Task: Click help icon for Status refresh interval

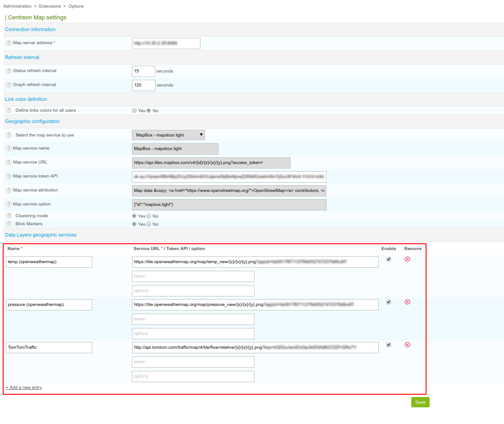Action: point(9,71)
